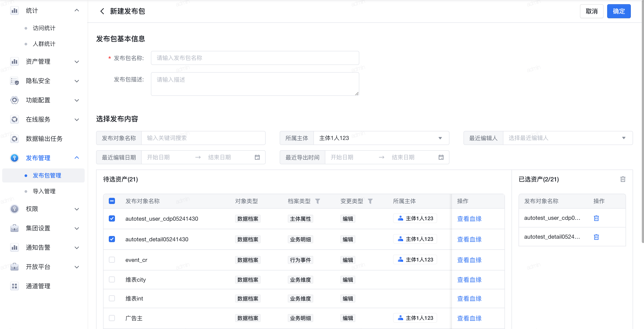The width and height of the screenshot is (644, 329).
Task: Click the 维表int object name
Action: click(134, 299)
